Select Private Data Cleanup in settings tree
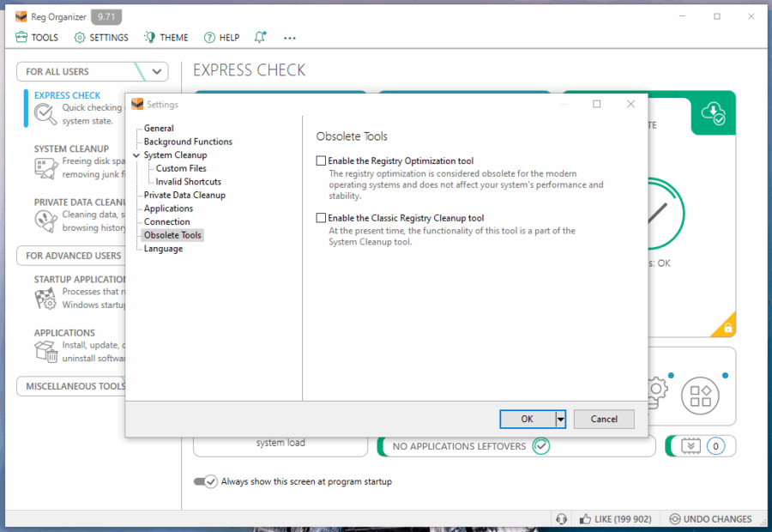772x532 pixels. tap(184, 195)
